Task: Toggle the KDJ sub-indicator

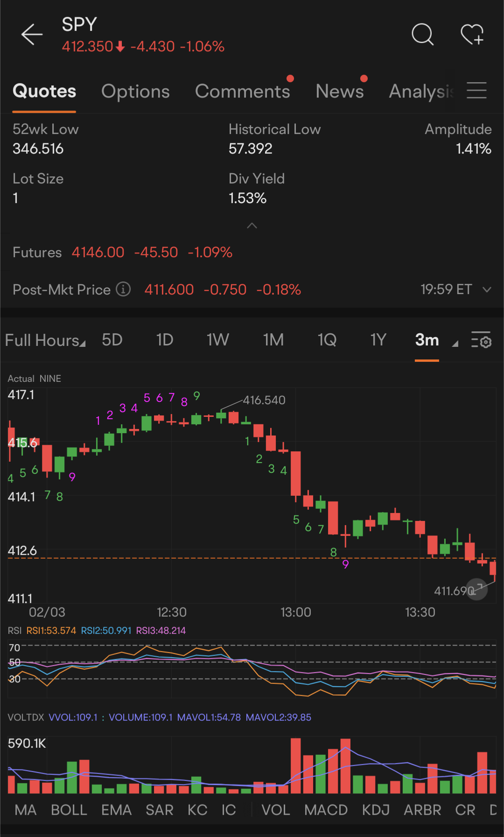Action: [376, 810]
